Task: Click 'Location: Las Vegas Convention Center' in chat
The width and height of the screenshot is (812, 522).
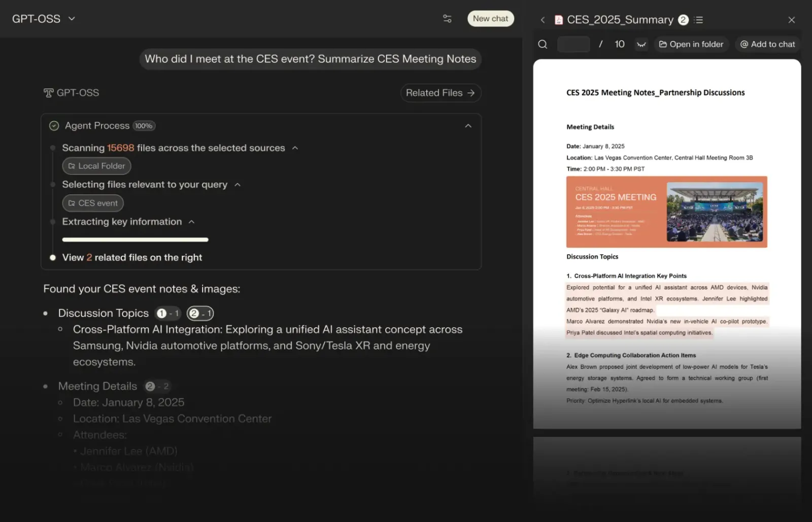Action: tap(172, 419)
